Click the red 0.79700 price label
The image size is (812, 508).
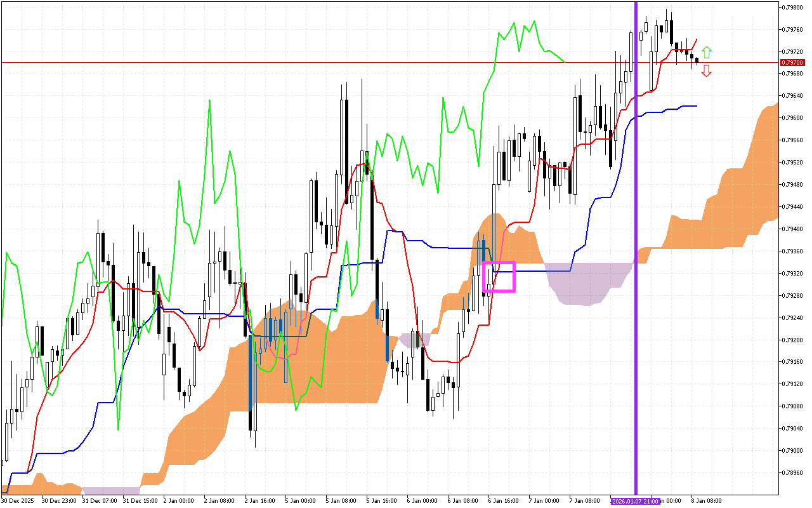[x=792, y=62]
